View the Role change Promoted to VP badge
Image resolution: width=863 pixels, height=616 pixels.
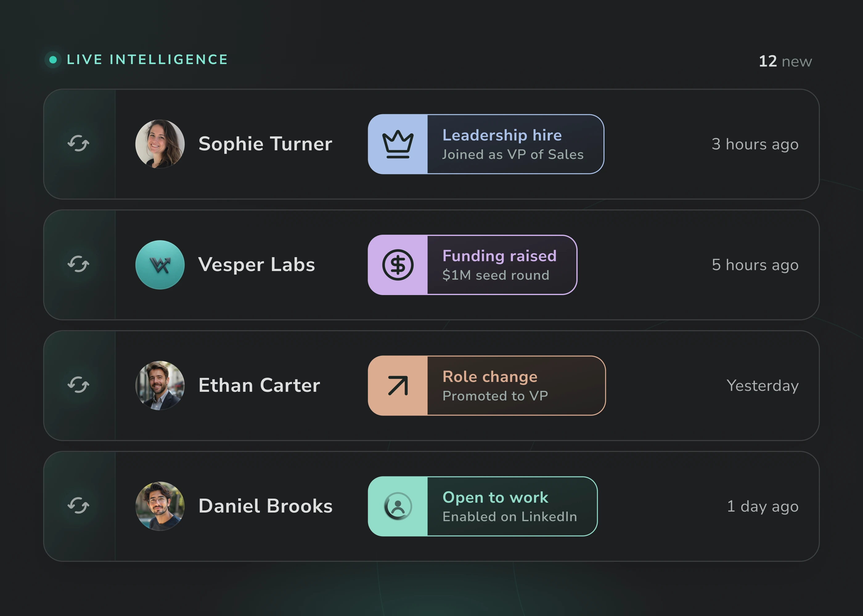pyautogui.click(x=487, y=385)
